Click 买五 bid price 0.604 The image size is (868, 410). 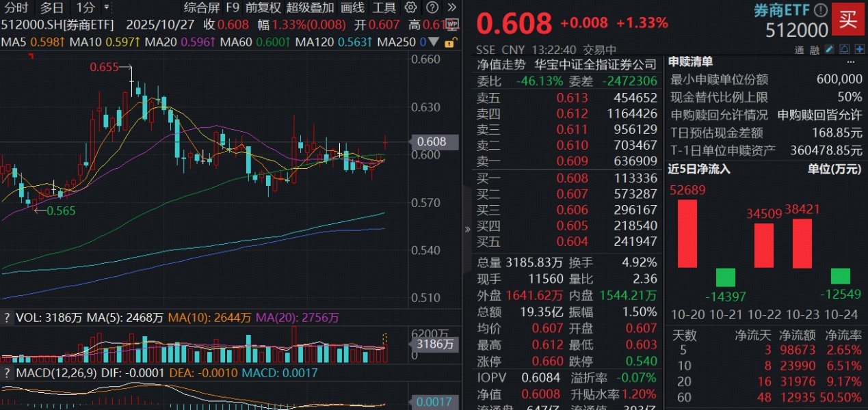coord(572,241)
